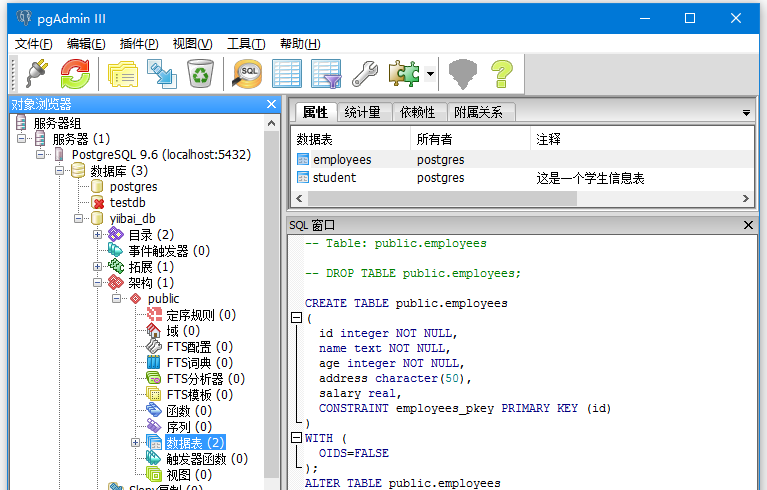This screenshot has height=490, width=767.
Task: Select FTS配置 (0) tree item
Action: click(x=200, y=347)
